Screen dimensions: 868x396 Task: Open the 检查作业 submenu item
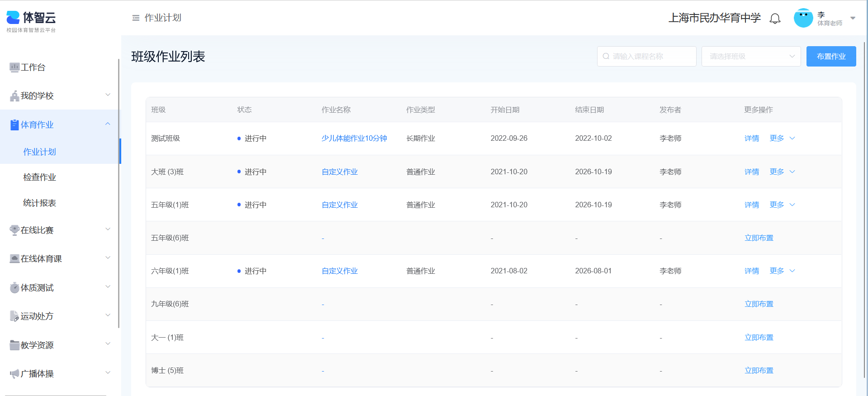click(x=39, y=177)
